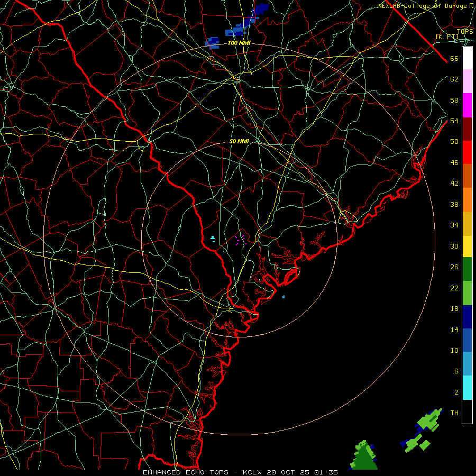Click the white swatch on the tops legend
Image resolution: width=476 pixels, height=476 pixels.
pos(467,58)
